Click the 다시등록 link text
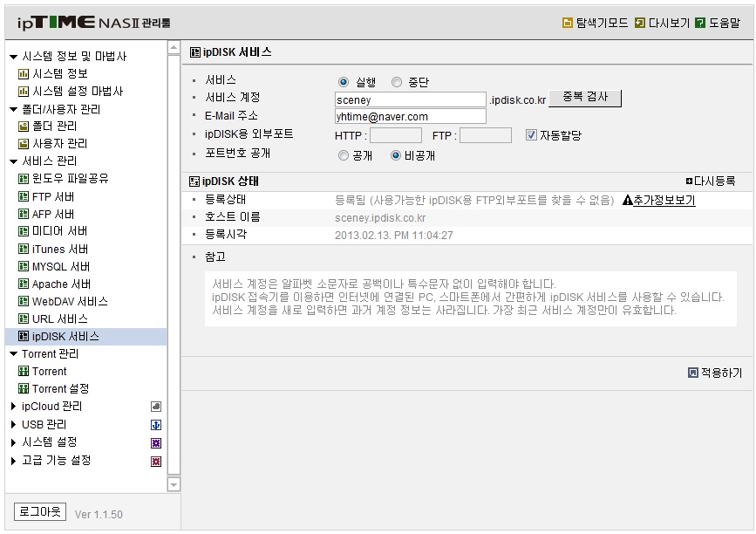Viewport: 756px width, 534px height. pyautogui.click(x=714, y=181)
